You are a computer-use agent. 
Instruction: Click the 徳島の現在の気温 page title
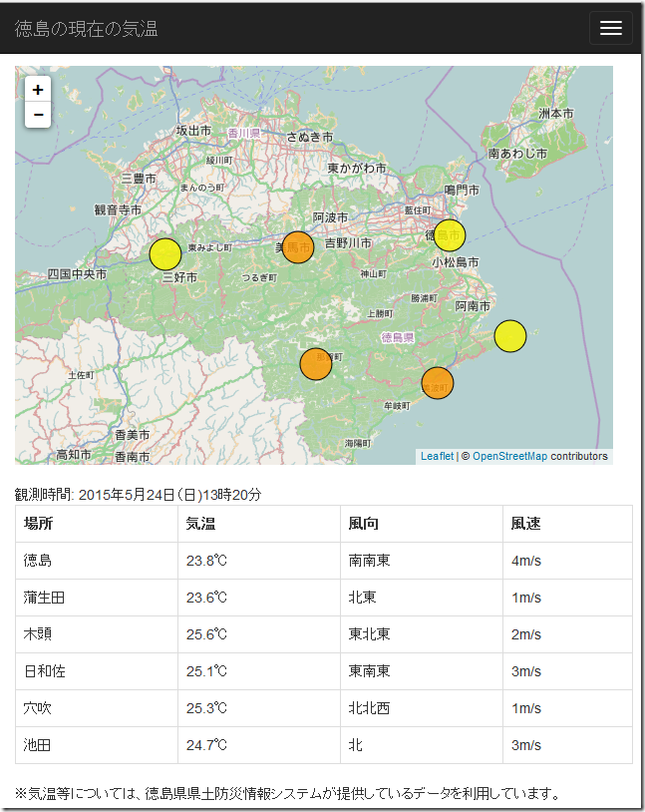[x=86, y=29]
